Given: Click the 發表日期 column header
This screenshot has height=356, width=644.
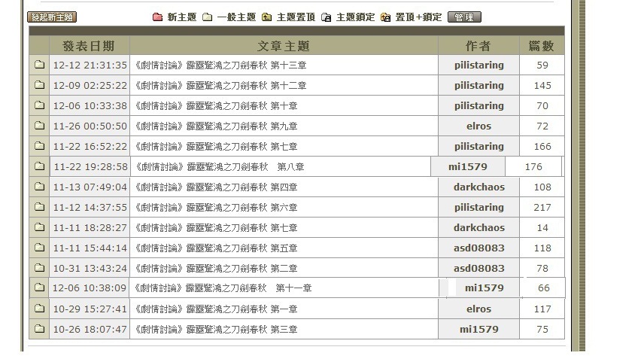Looking at the screenshot, I should (x=89, y=46).
